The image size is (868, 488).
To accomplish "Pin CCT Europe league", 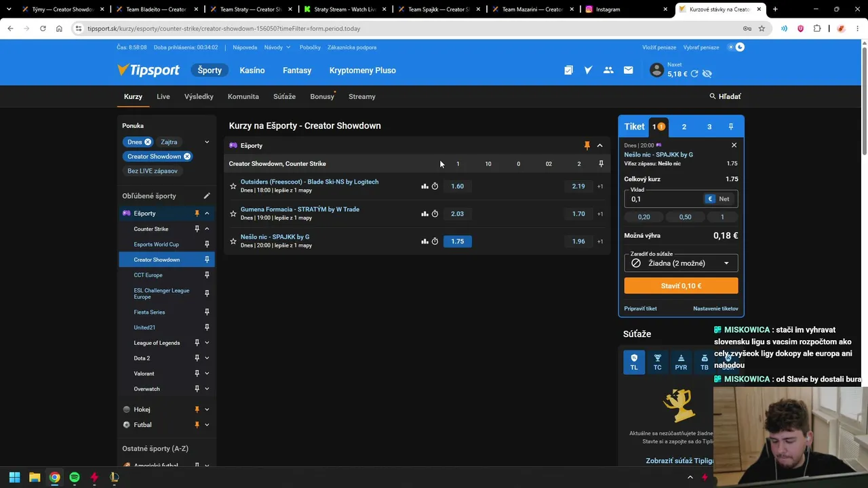I will [x=207, y=275].
